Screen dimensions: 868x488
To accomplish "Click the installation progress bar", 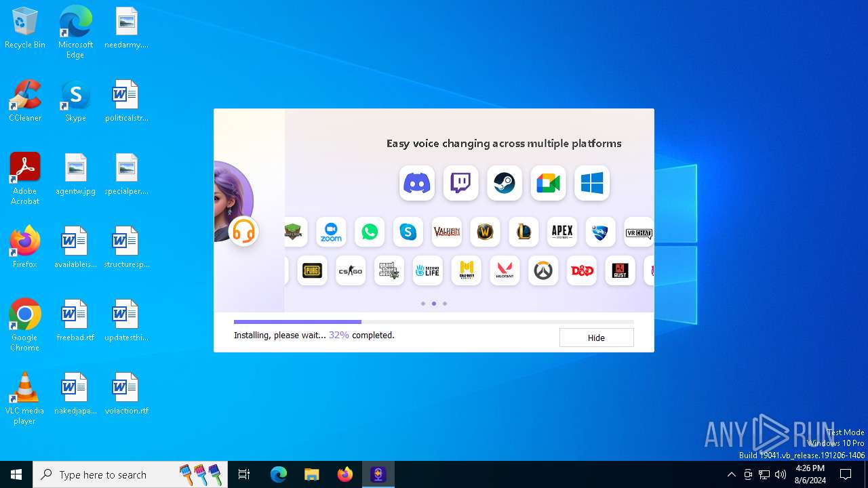I will coord(434,322).
